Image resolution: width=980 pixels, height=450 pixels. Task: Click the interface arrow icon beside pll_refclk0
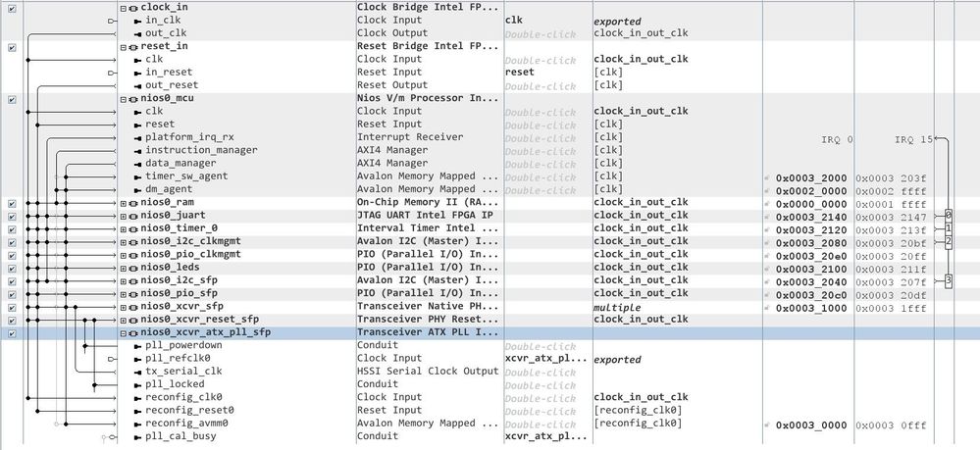(137, 358)
